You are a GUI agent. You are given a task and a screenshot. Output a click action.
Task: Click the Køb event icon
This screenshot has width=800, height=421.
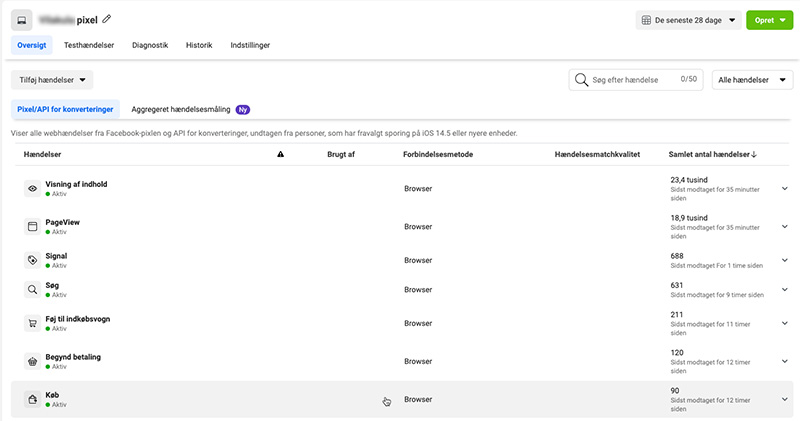coord(32,399)
